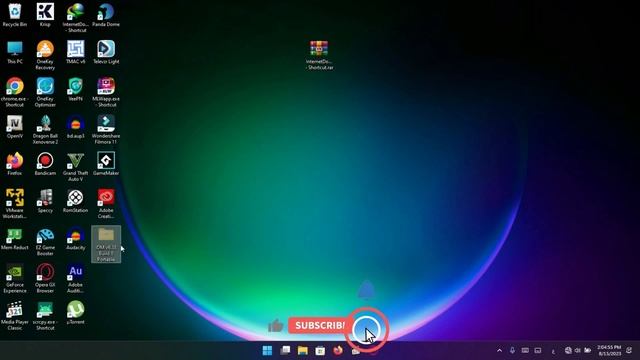Screen dimensions: 640x360
Task: Open the Panda Dome shortcut
Action: [106, 16]
